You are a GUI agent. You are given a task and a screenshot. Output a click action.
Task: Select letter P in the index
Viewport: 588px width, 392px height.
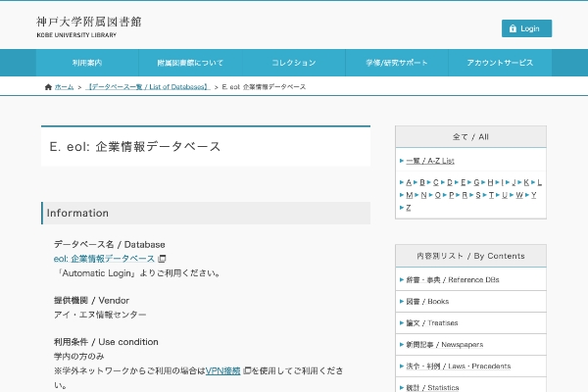coord(452,195)
